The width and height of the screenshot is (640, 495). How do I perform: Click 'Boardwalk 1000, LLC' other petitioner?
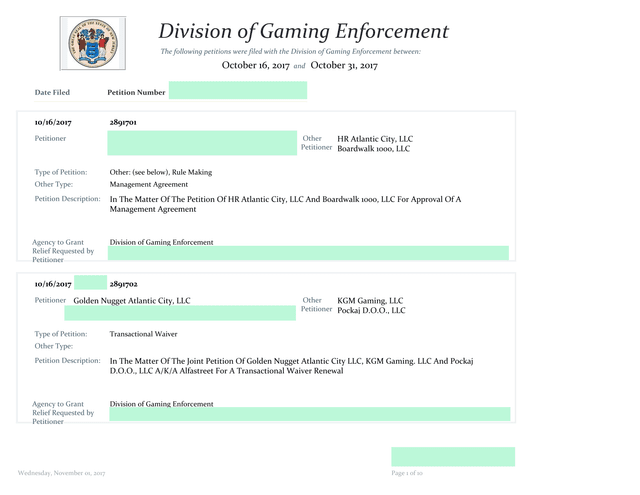(373, 149)
